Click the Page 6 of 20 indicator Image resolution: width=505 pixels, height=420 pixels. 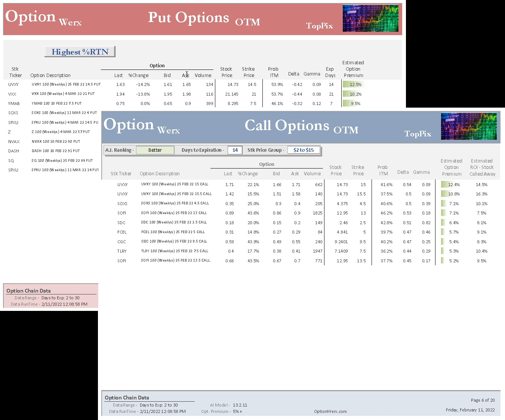coord(483,400)
